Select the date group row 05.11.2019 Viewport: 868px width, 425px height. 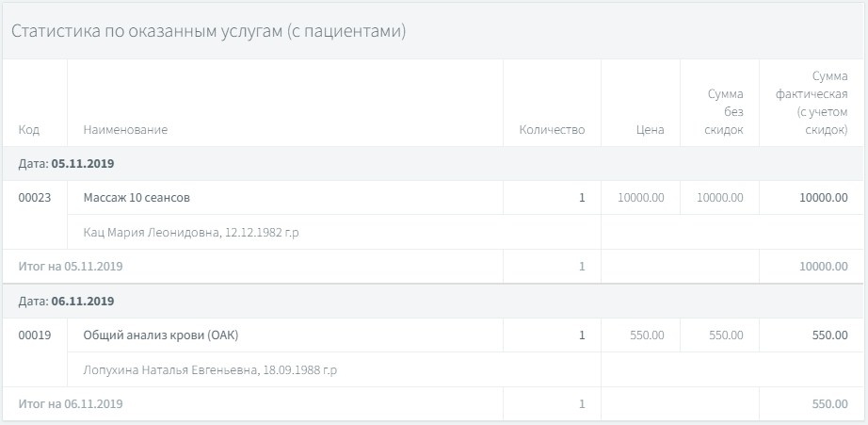[x=434, y=163]
